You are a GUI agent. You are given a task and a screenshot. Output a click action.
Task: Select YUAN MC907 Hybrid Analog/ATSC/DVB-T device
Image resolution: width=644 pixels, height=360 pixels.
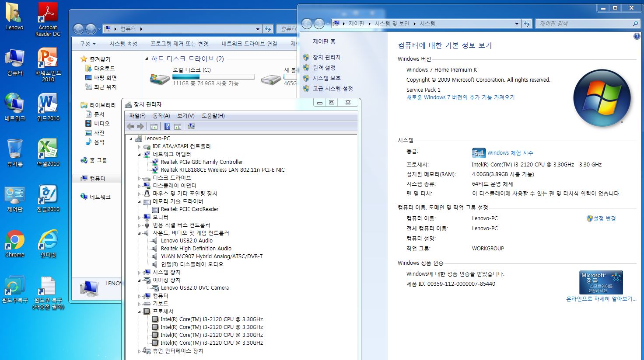[212, 256]
